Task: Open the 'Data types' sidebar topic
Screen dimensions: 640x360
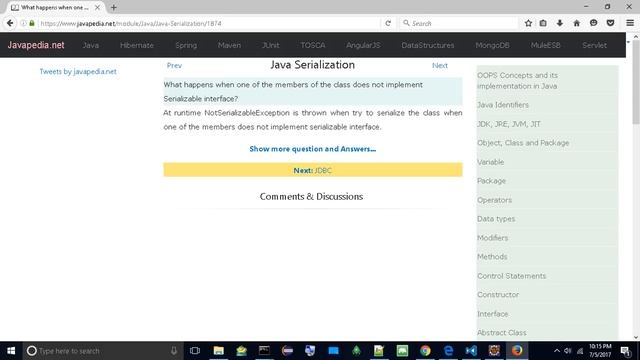Action: coord(496,219)
